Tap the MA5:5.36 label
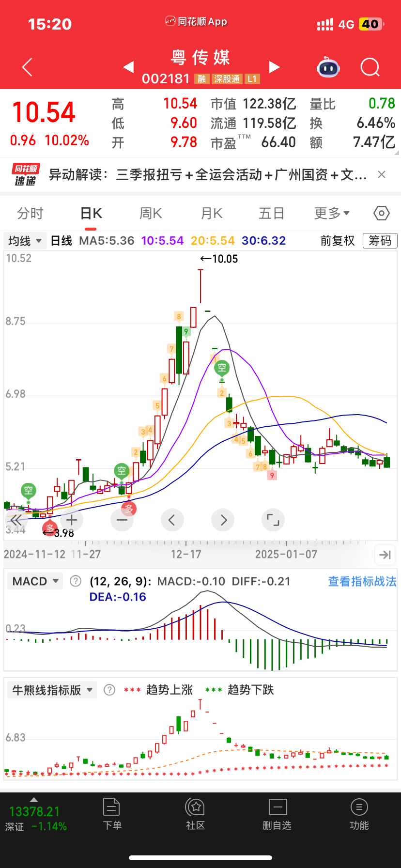 [x=107, y=241]
